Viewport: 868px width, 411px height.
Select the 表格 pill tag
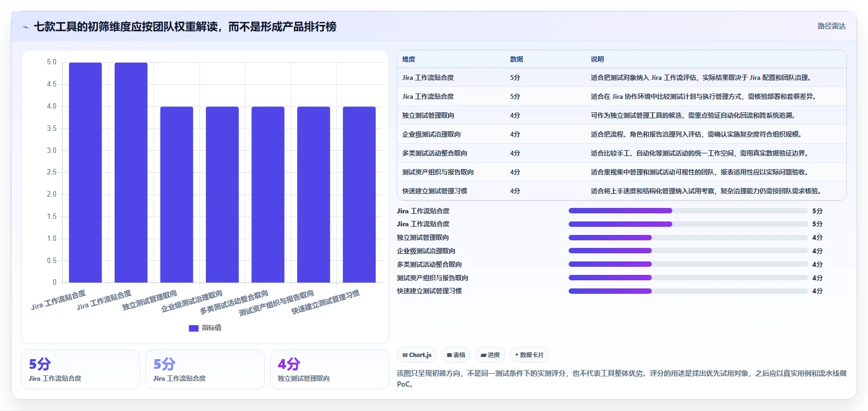(x=456, y=355)
